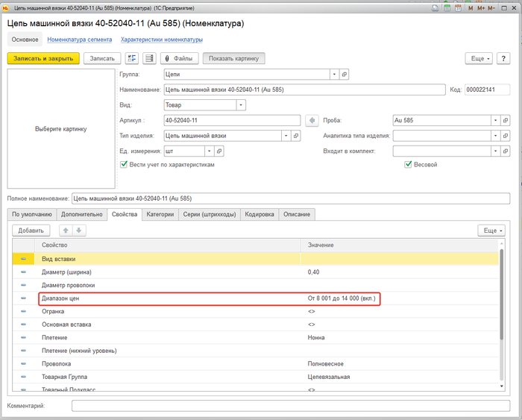522x420 pixels.
Task: Open the Характеристики номенклатуры link
Action: (162, 40)
